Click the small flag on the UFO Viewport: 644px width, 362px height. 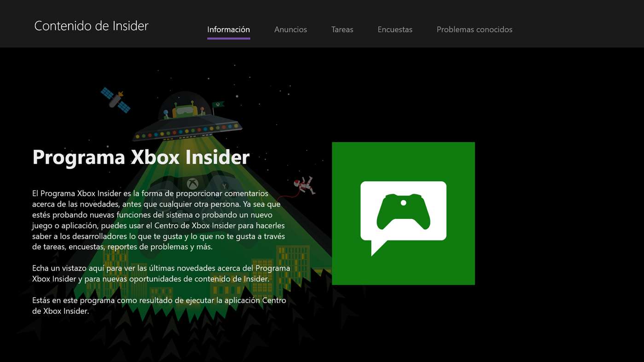pos(218,104)
